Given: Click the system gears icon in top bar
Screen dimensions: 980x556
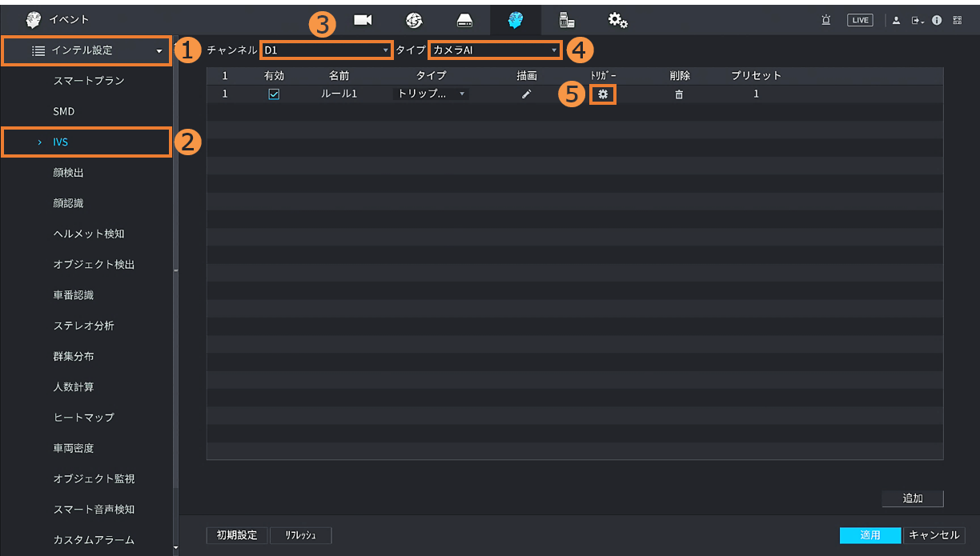Looking at the screenshot, I should tap(617, 20).
